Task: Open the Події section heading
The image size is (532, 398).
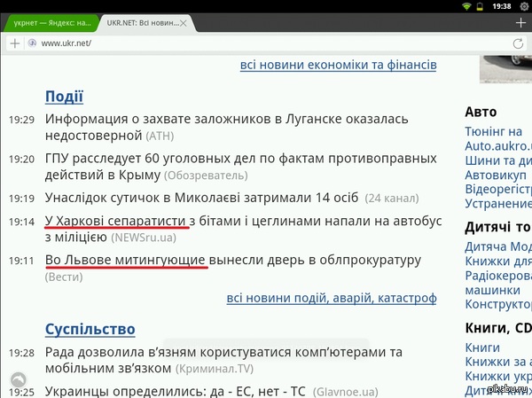Action: 64,97
